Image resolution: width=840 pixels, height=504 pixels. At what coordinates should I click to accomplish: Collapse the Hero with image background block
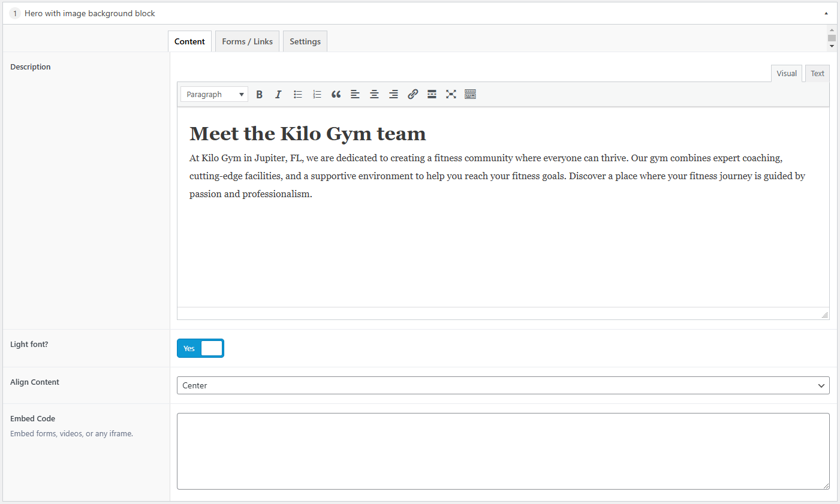826,13
